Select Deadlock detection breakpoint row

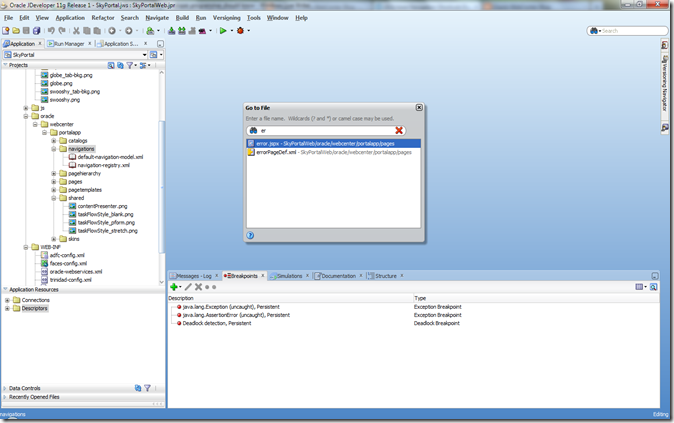[x=217, y=323]
